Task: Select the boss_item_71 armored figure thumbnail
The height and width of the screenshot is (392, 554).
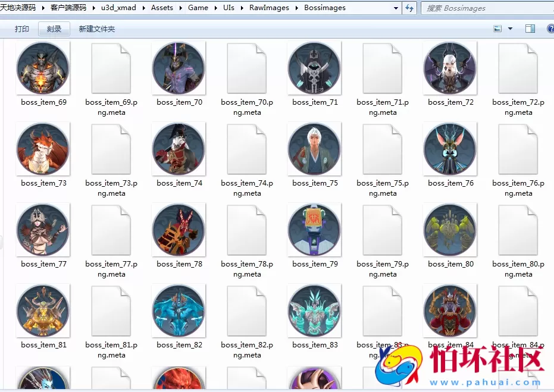Action: click(314, 68)
